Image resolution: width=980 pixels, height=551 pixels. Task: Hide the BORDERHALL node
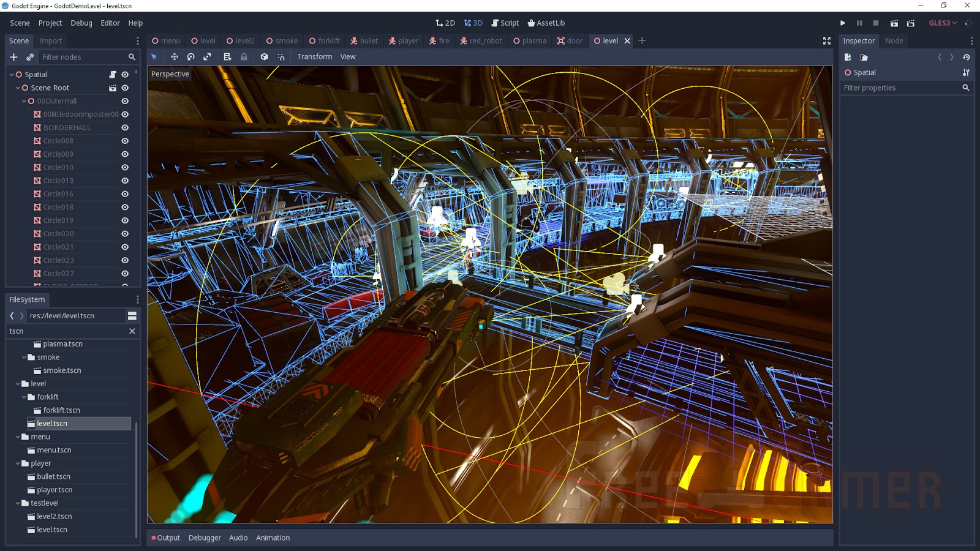[125, 128]
